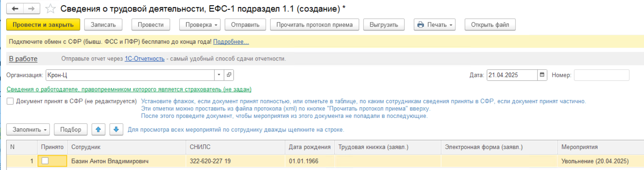Open the Печать dropdown menu
644x170 pixels.
[435, 25]
